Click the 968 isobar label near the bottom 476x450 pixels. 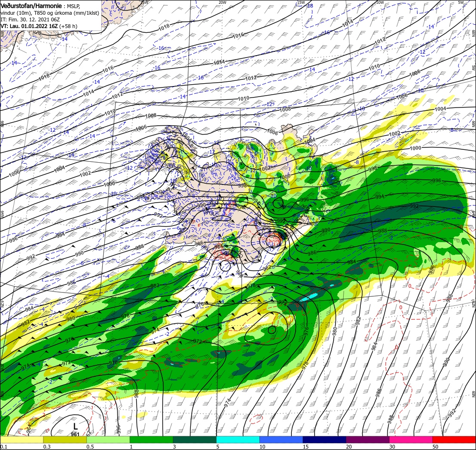pos(136,393)
